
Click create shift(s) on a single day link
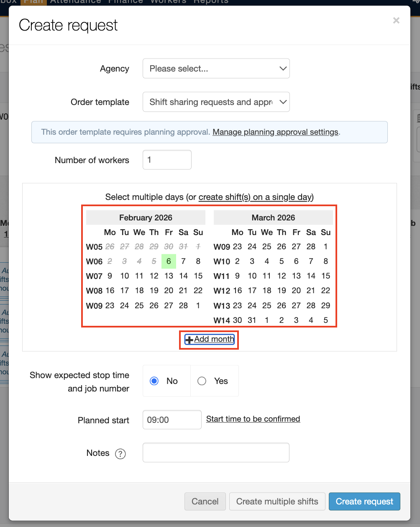[256, 197]
